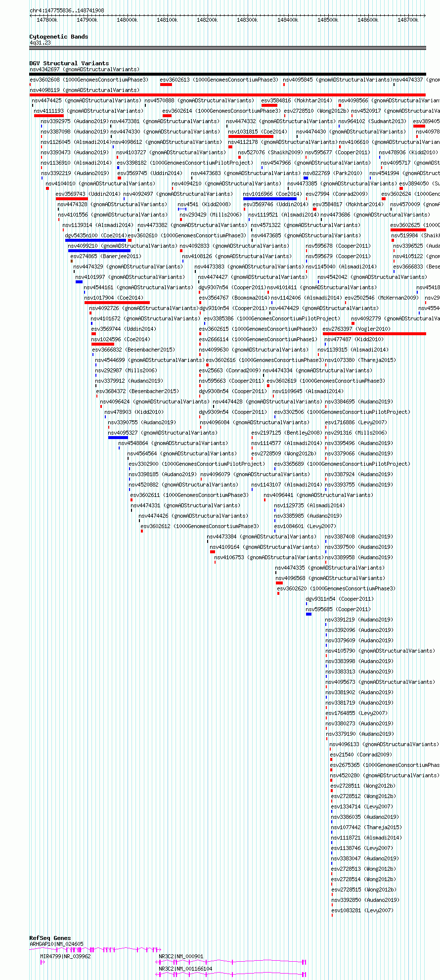
Task: Click the esv3602613 red variant bar
Action: click(166, 85)
